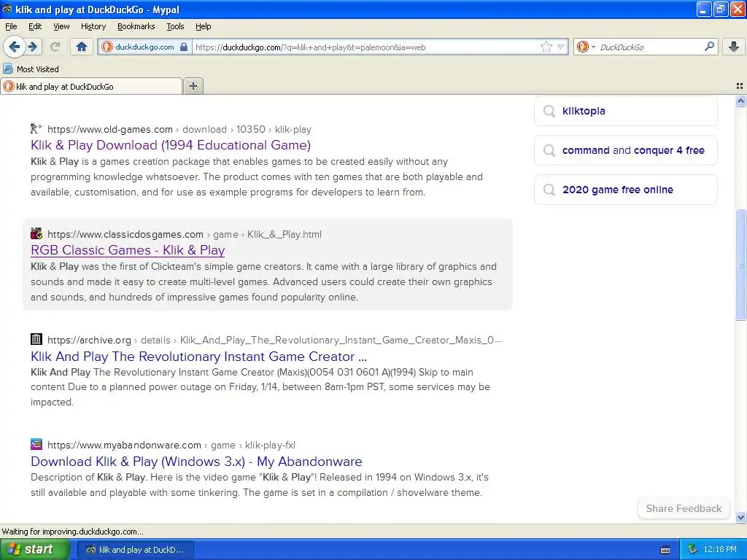
Task: Click the classicdosgames.com favicon
Action: point(36,234)
